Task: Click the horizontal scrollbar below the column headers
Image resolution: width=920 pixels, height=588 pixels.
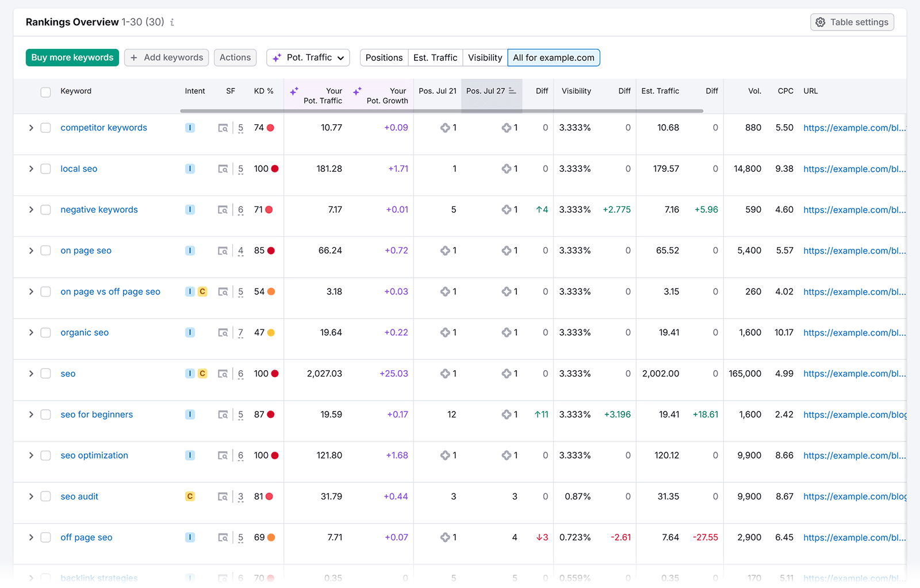Action: 443,110
